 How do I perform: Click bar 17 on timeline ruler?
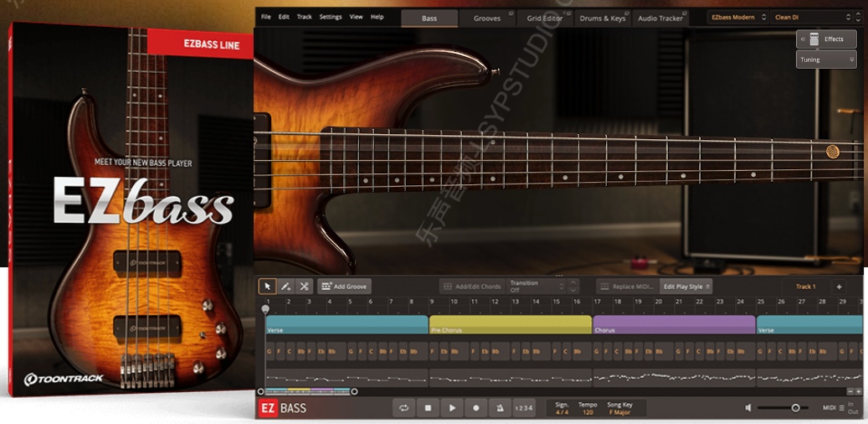598,302
